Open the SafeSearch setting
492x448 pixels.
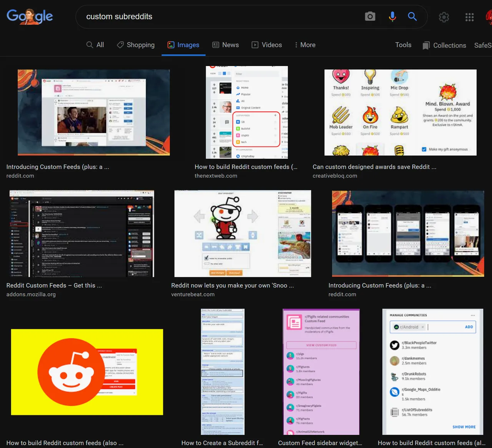[483, 45]
